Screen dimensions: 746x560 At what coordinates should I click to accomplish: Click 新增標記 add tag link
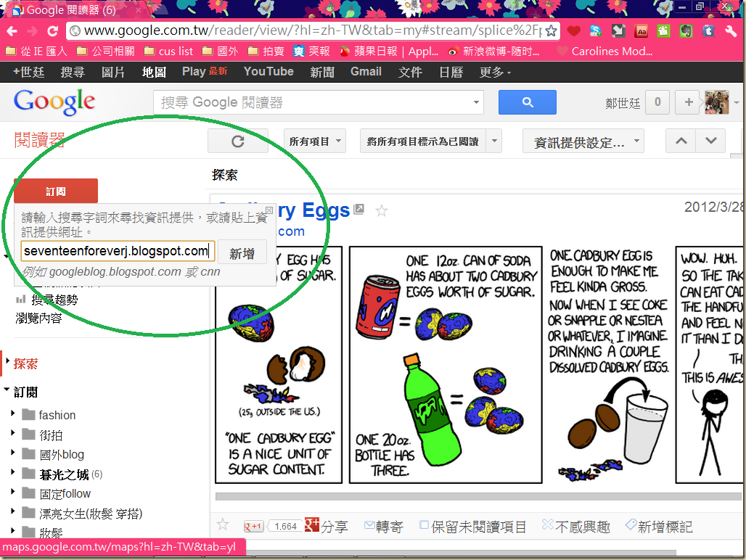(659, 526)
